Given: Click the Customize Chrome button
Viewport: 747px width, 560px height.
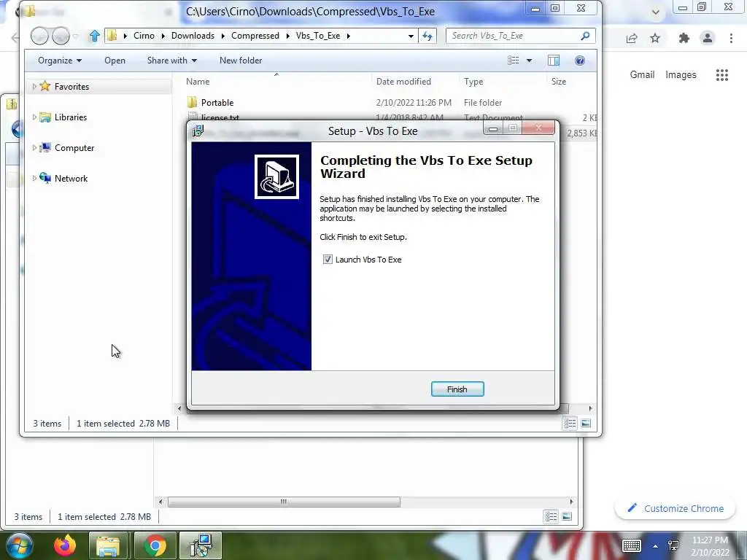Looking at the screenshot, I should click(676, 508).
